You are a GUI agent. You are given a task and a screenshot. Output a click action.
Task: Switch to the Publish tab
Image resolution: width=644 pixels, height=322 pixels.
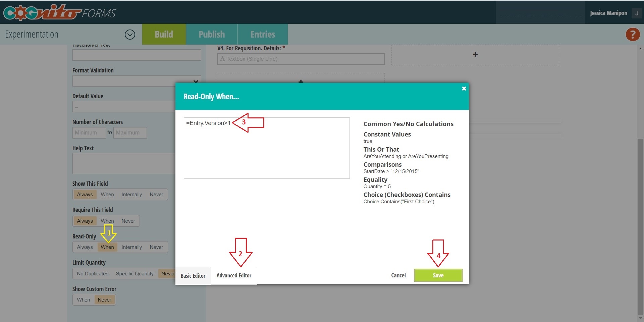pyautogui.click(x=211, y=34)
